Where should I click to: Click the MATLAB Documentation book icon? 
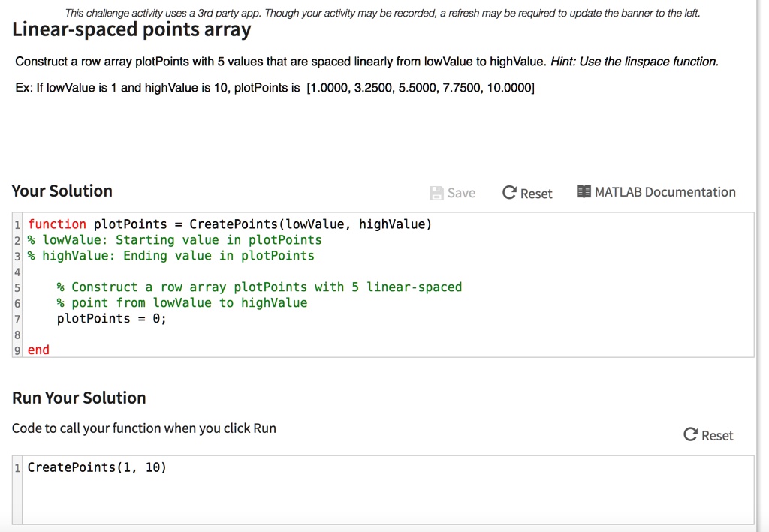[x=584, y=192]
